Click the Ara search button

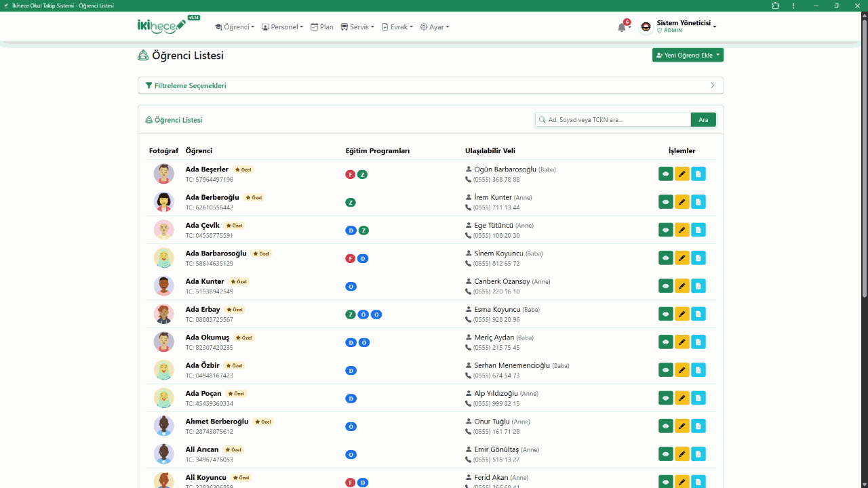click(703, 120)
